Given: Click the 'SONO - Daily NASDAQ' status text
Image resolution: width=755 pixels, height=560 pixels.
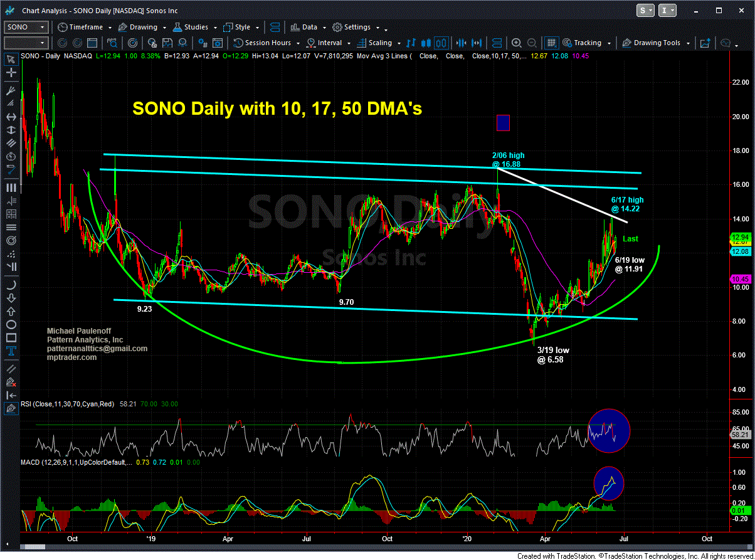Looking at the screenshot, I should pos(56,56).
